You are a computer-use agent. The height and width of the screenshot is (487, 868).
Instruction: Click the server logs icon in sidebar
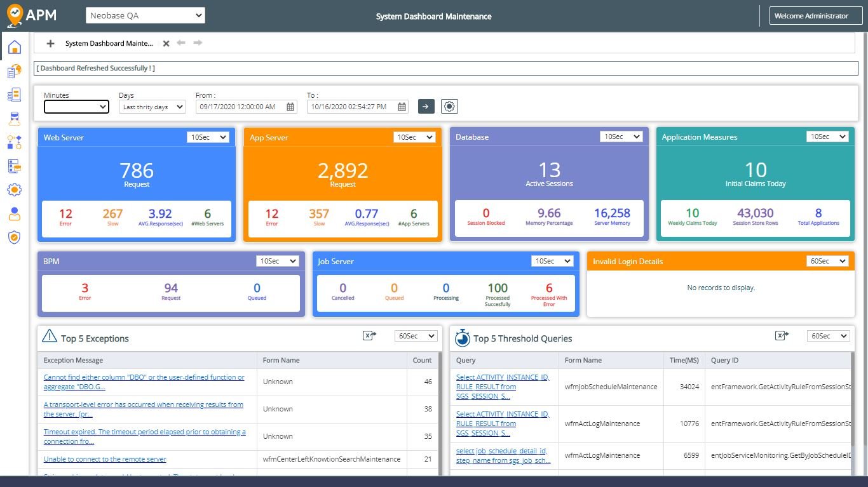14,94
